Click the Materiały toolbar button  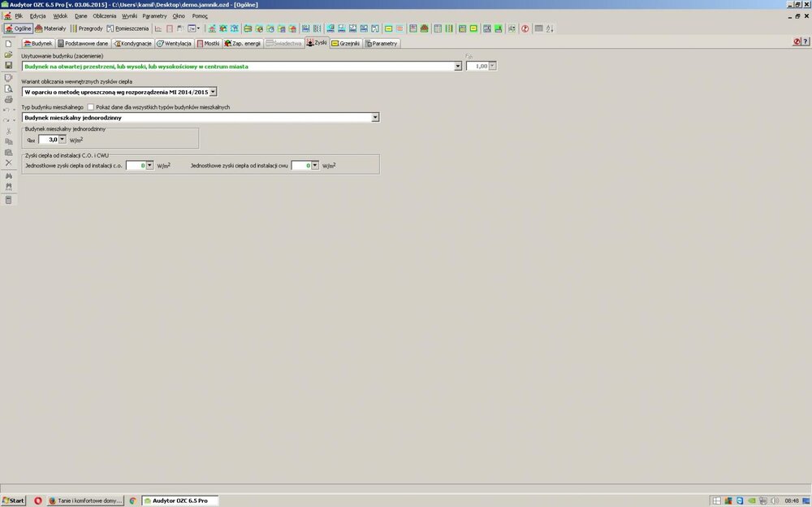click(x=51, y=28)
